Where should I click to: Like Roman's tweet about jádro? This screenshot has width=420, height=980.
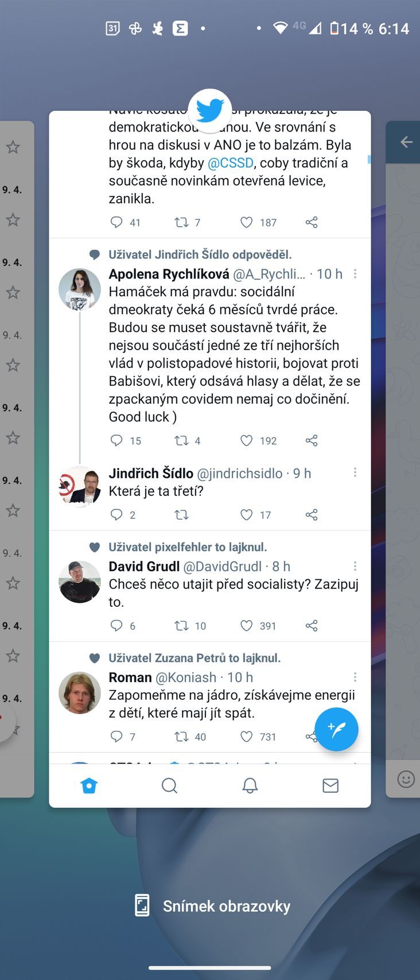point(246,737)
